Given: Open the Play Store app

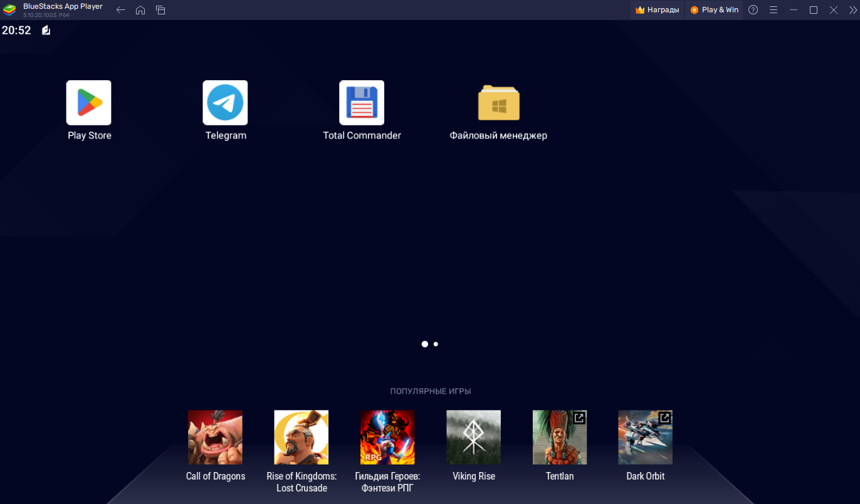Looking at the screenshot, I should (x=89, y=103).
